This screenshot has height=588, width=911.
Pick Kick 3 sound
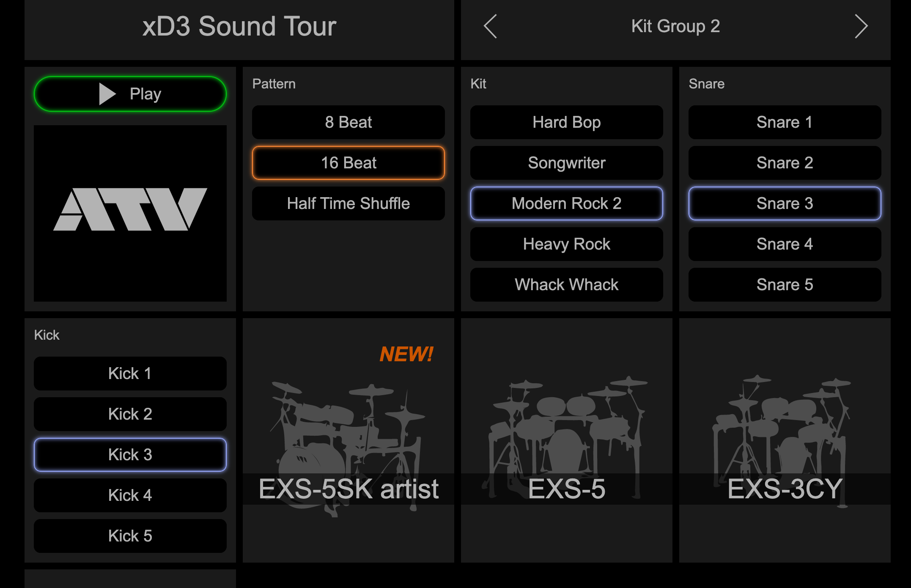click(x=130, y=455)
